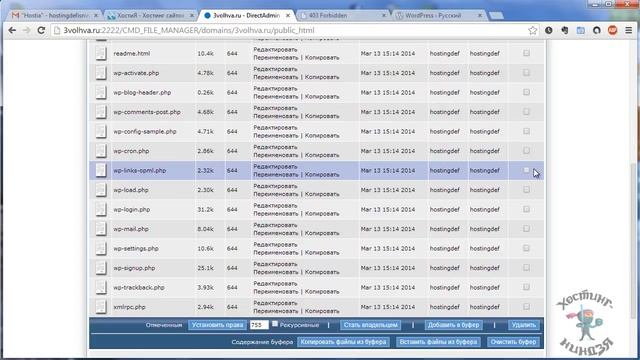Switch to the Хостiя hosting tab

click(x=150, y=16)
